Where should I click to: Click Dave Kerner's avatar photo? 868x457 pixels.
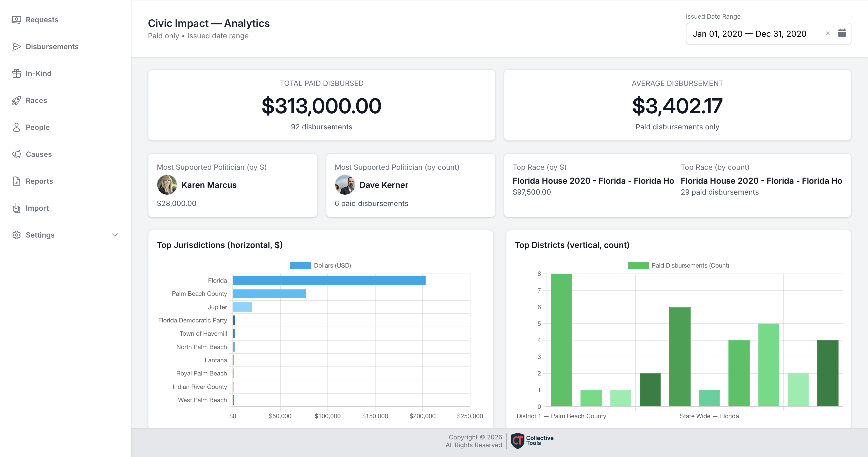point(345,185)
